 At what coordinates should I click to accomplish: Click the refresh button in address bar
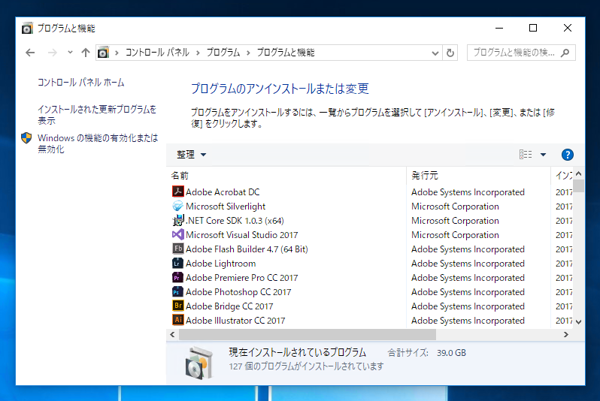click(x=450, y=53)
